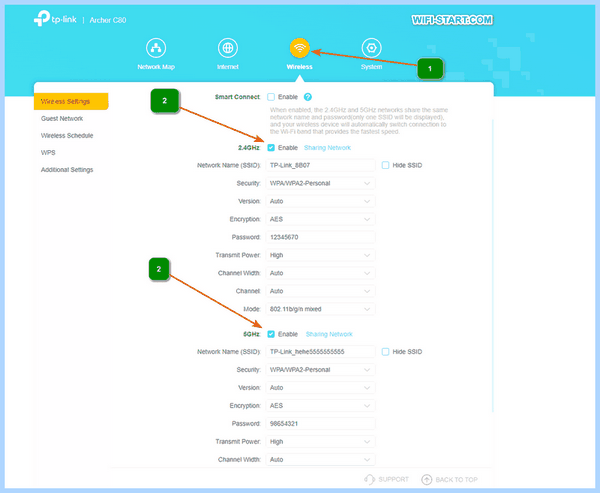Enable the Smart Connect checkbox
This screenshot has height=493, width=600.
[x=271, y=97]
